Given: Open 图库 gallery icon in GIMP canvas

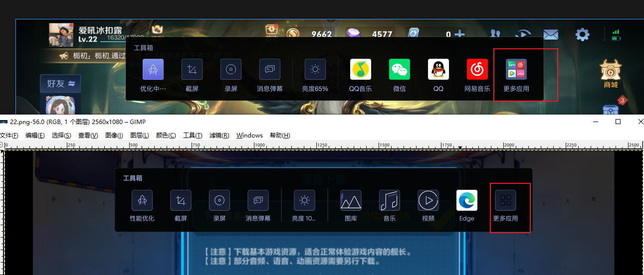Looking at the screenshot, I should pos(351,200).
